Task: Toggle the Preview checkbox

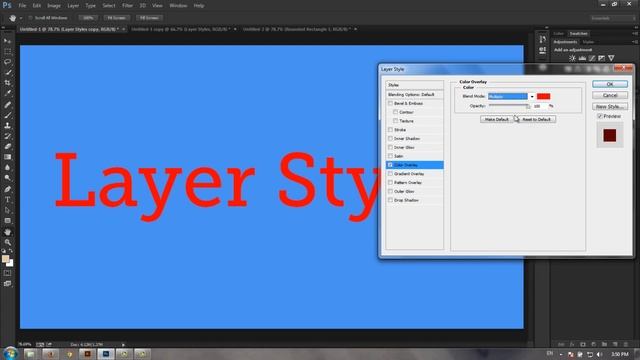Action: click(x=600, y=116)
